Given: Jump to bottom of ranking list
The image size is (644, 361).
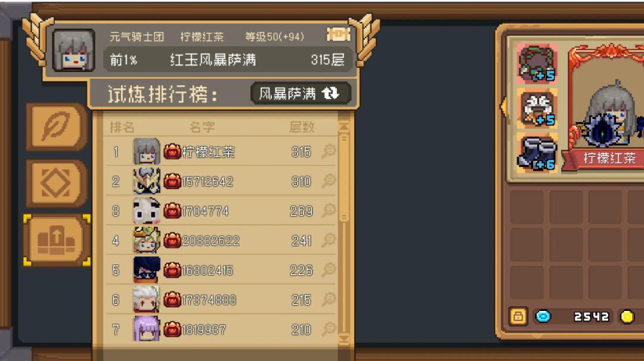Looking at the screenshot, I should tap(344, 338).
